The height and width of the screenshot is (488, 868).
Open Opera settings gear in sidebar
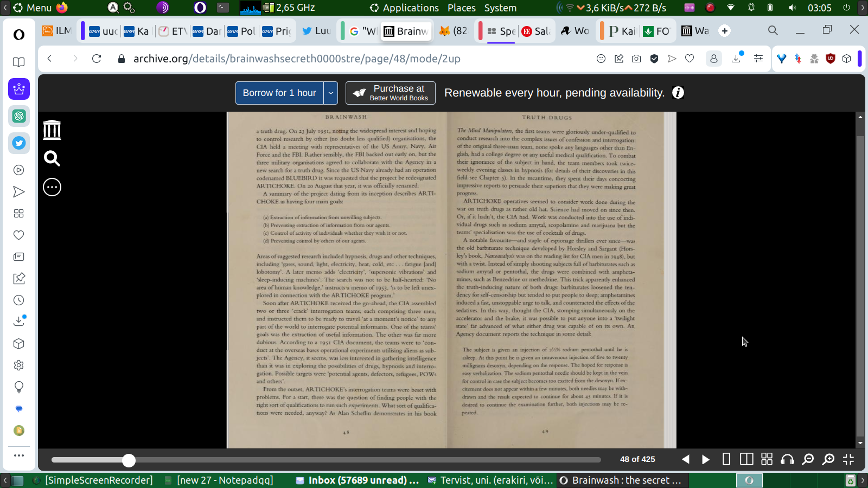pyautogui.click(x=19, y=365)
